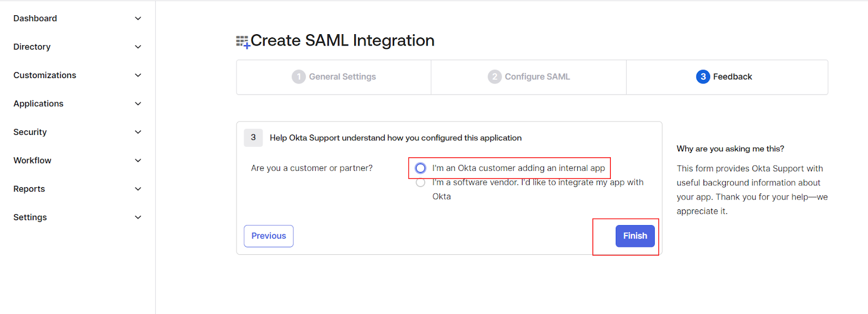Open the Settings sidebar menu
868x314 pixels.
click(x=30, y=217)
